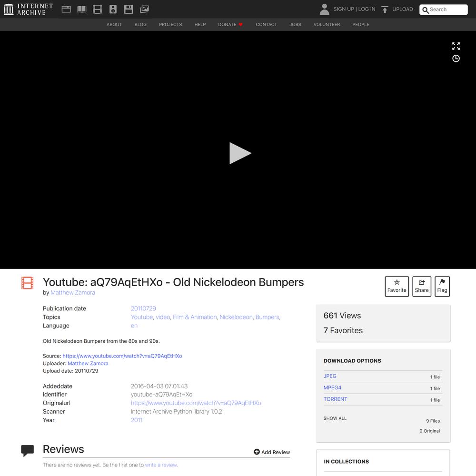Click the red heart beside Donate
The image size is (476, 476).
[240, 25]
